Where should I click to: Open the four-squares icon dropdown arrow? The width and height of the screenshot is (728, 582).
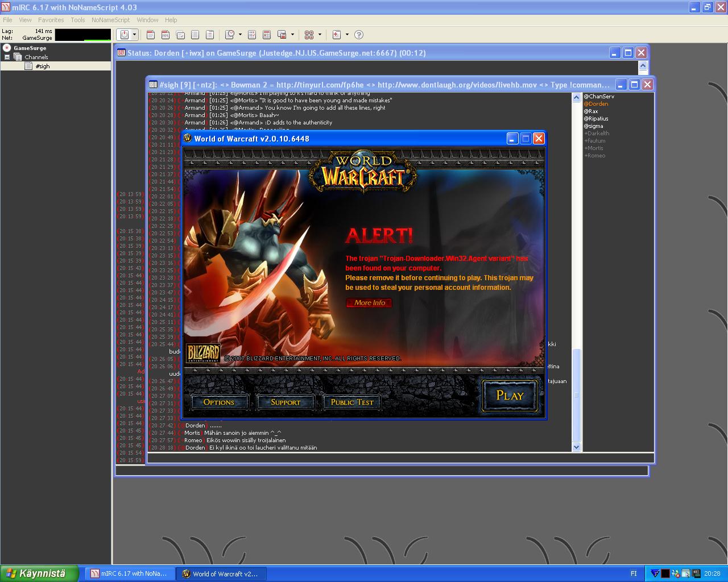[320, 35]
